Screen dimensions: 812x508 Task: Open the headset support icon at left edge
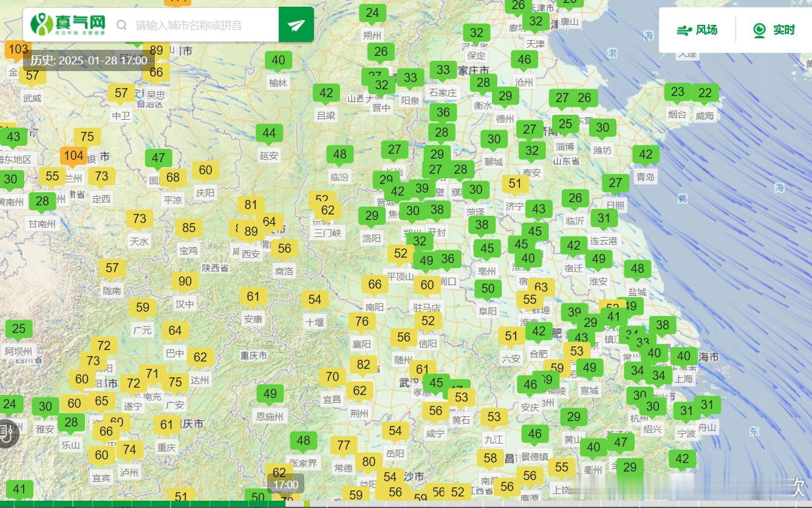coord(7,433)
